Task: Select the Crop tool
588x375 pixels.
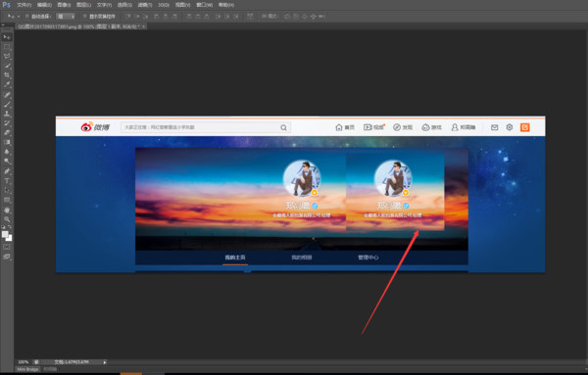Action: click(7, 75)
